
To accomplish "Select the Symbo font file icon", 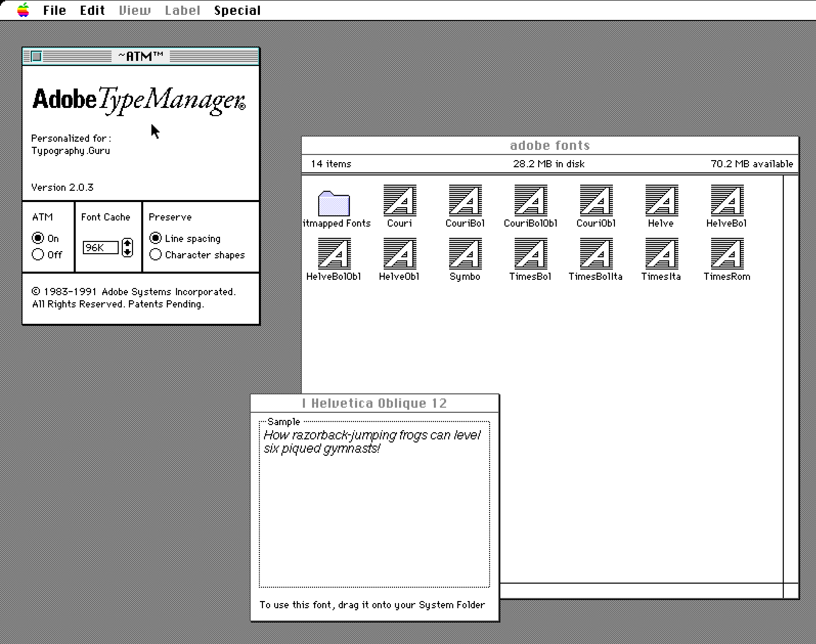I will pos(465,253).
